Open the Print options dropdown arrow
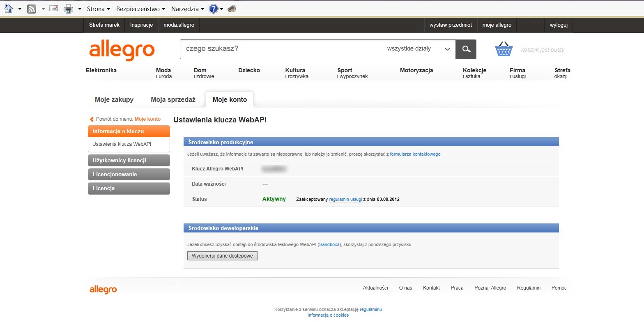Image resolution: width=644 pixels, height=322 pixels. [x=80, y=9]
